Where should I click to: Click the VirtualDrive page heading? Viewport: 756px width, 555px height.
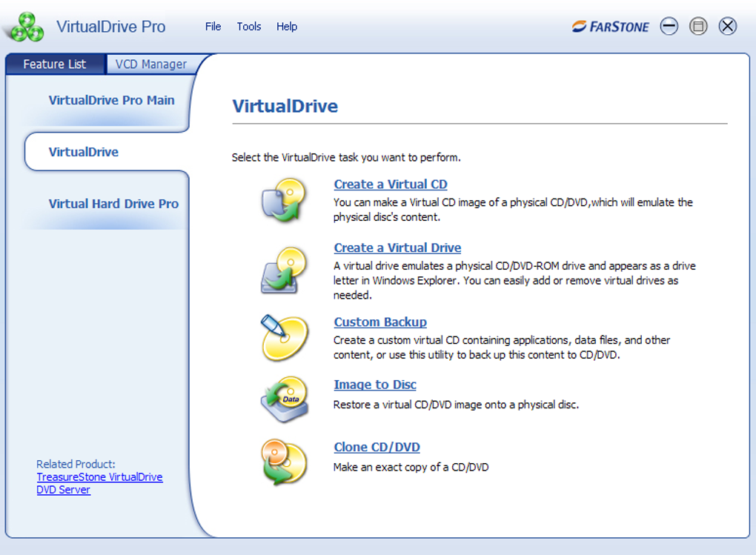coord(285,106)
